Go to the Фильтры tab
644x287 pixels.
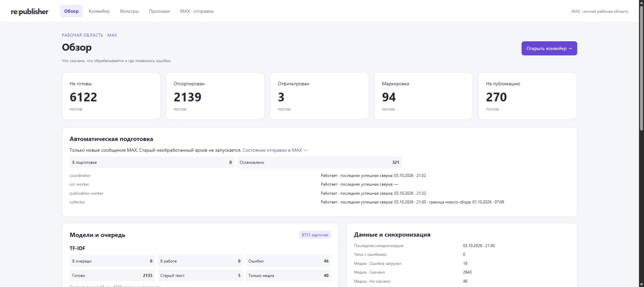(x=129, y=11)
